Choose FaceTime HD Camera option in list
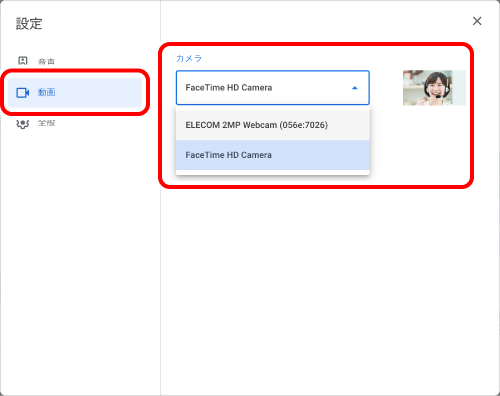 [273, 155]
